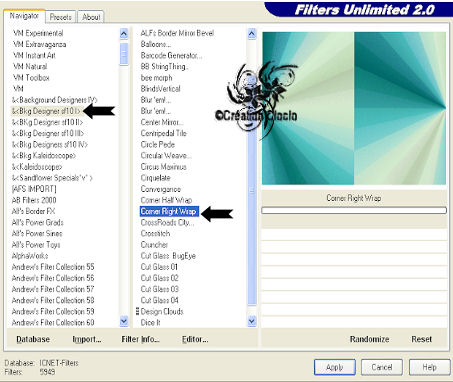Select &<Bkg Kaleidoscope> category
453x382 pixels.
coord(44,156)
